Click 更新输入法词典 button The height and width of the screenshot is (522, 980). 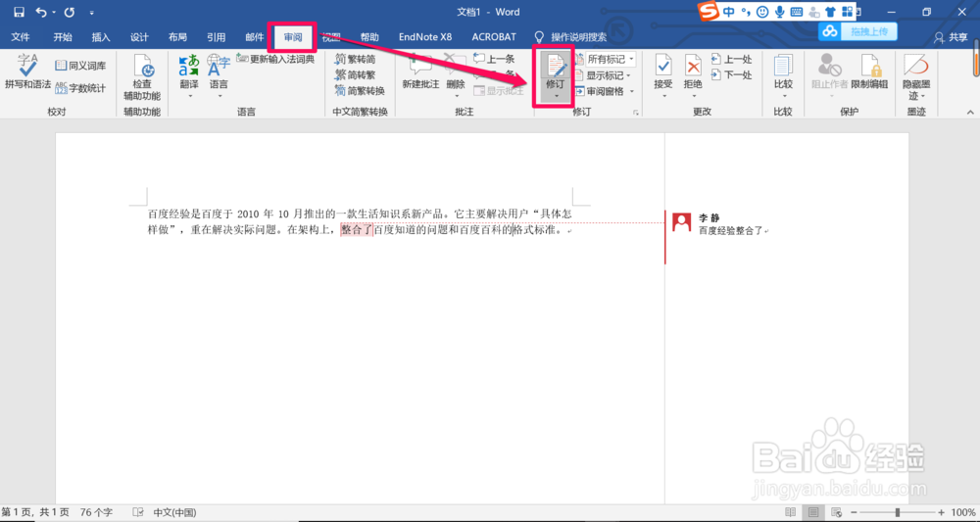tap(275, 60)
